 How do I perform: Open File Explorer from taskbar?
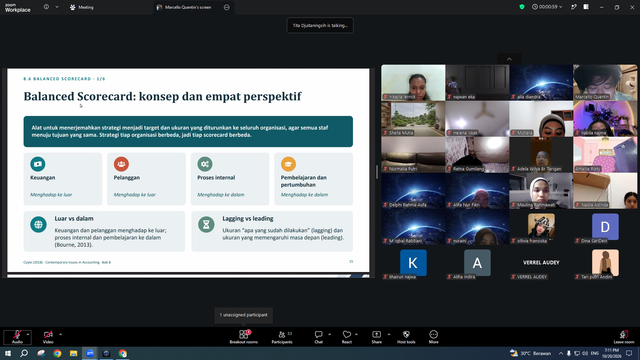[73, 353]
